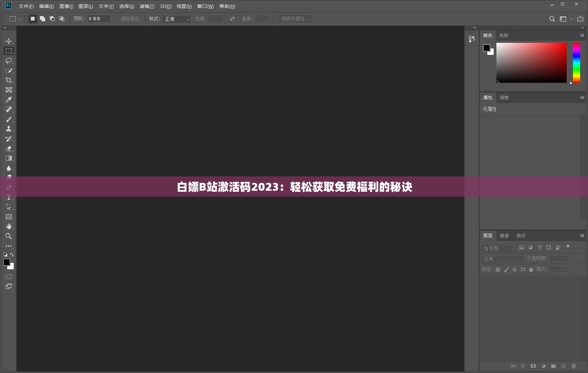Viewport: 588px width, 373px height.
Task: Swap foreground and background colors
Action: click(x=12, y=255)
